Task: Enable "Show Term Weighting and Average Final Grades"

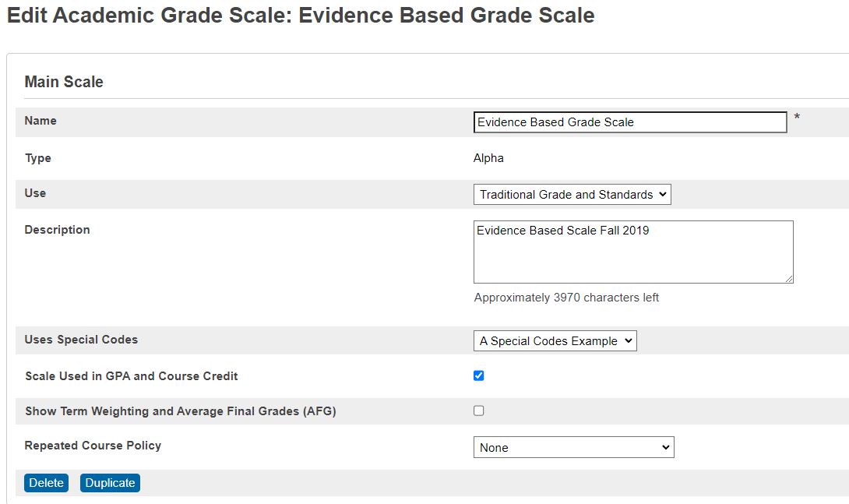Action: [x=478, y=411]
